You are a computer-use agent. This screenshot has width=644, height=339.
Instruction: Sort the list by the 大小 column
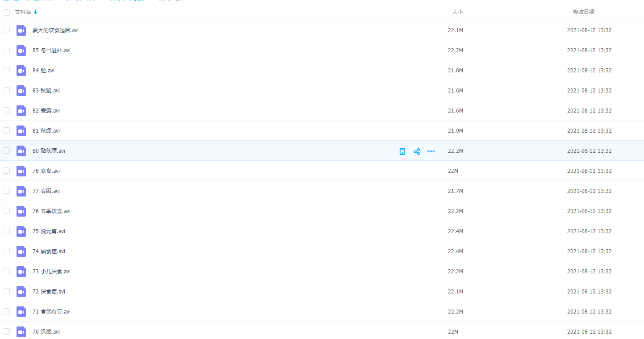tap(457, 12)
